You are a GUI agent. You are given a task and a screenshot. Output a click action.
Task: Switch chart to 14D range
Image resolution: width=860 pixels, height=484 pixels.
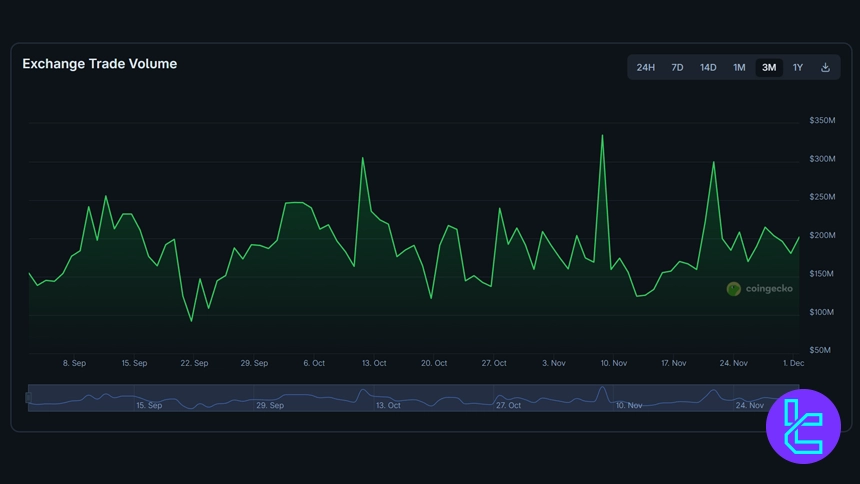pos(708,67)
